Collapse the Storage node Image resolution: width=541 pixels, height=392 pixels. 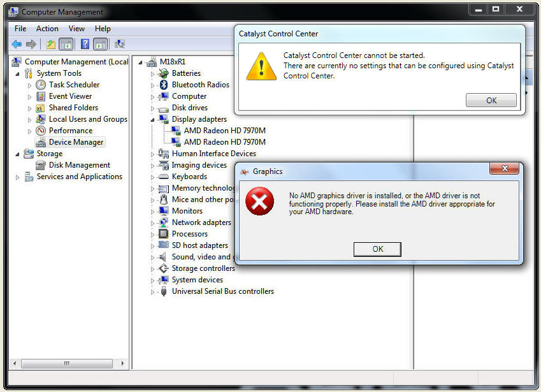pyautogui.click(x=17, y=154)
